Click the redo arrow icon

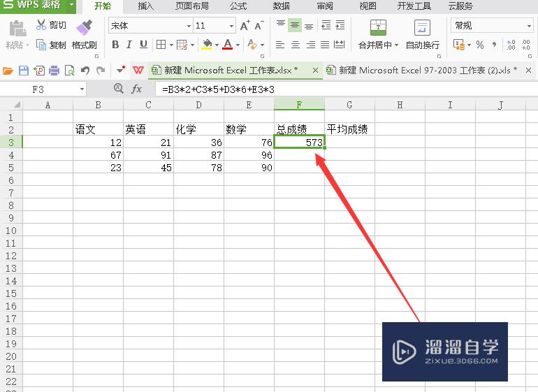(x=101, y=71)
